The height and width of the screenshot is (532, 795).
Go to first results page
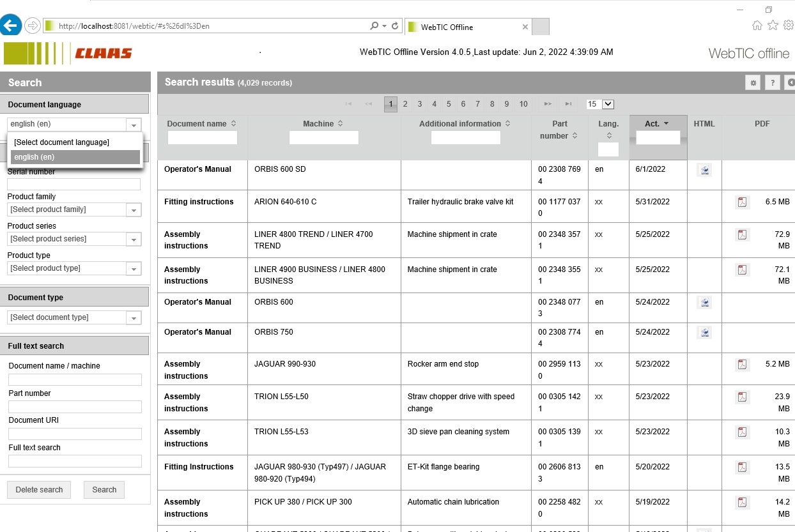pyautogui.click(x=349, y=104)
